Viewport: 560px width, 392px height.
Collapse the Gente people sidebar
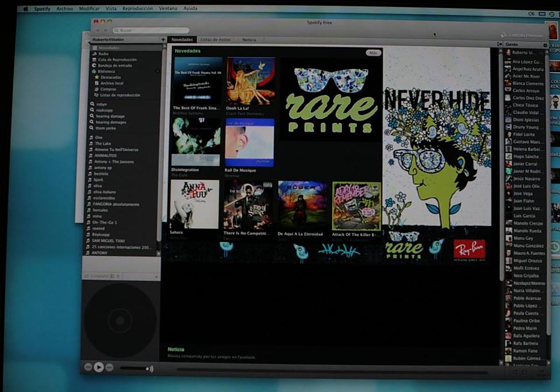(x=500, y=44)
